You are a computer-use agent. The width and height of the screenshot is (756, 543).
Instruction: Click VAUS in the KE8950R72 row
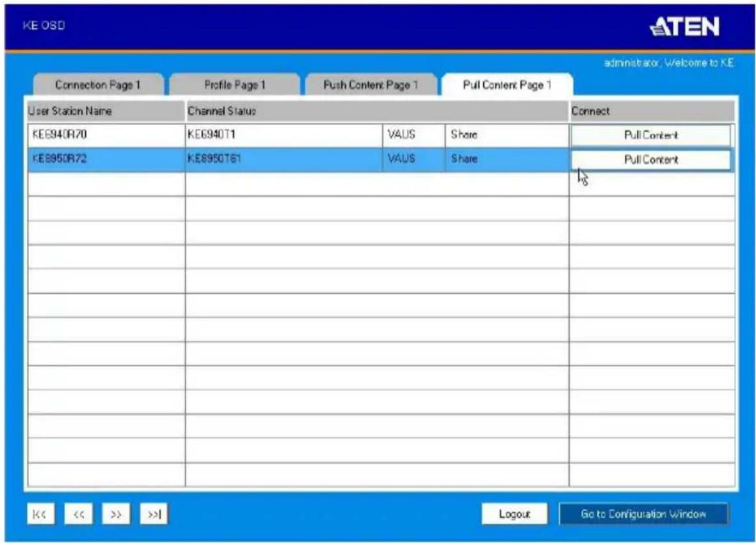[414, 159]
